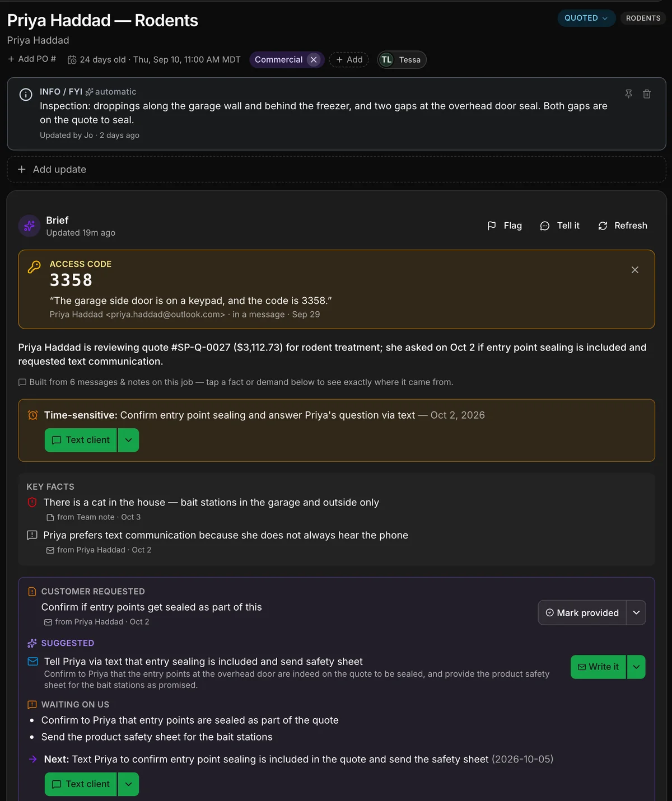Open Tell it feedback
The width and height of the screenshot is (672, 801).
560,226
